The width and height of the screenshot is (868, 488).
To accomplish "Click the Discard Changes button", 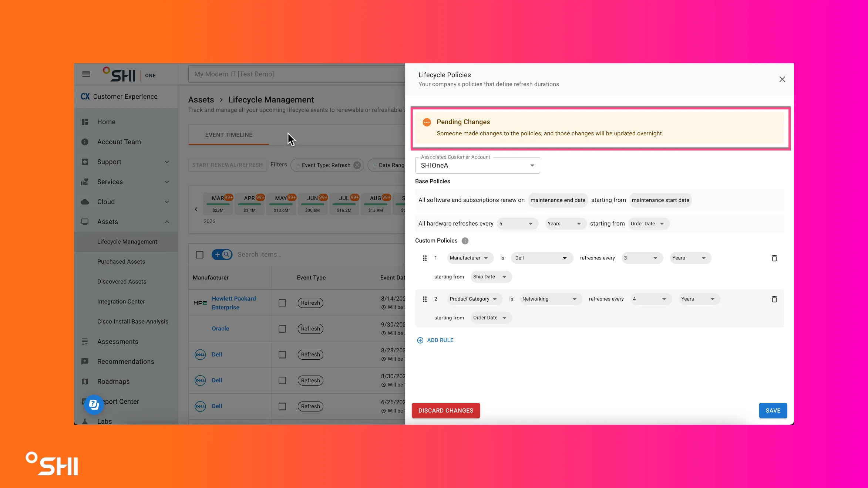I will (x=446, y=411).
